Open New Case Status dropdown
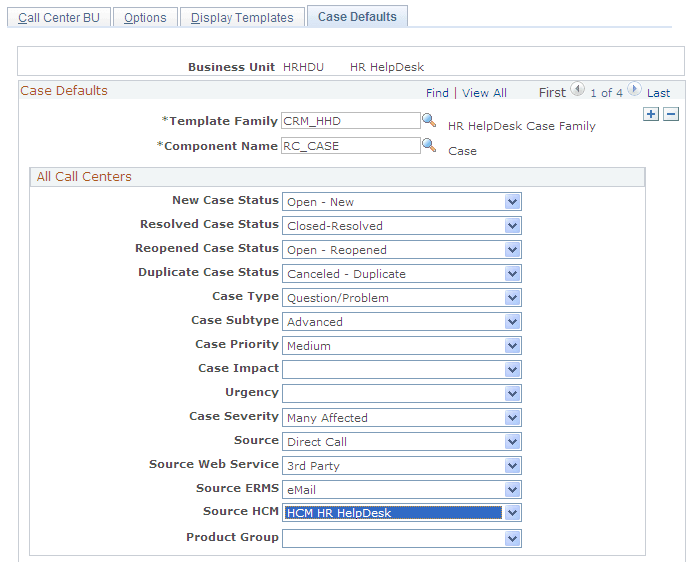 402,202
